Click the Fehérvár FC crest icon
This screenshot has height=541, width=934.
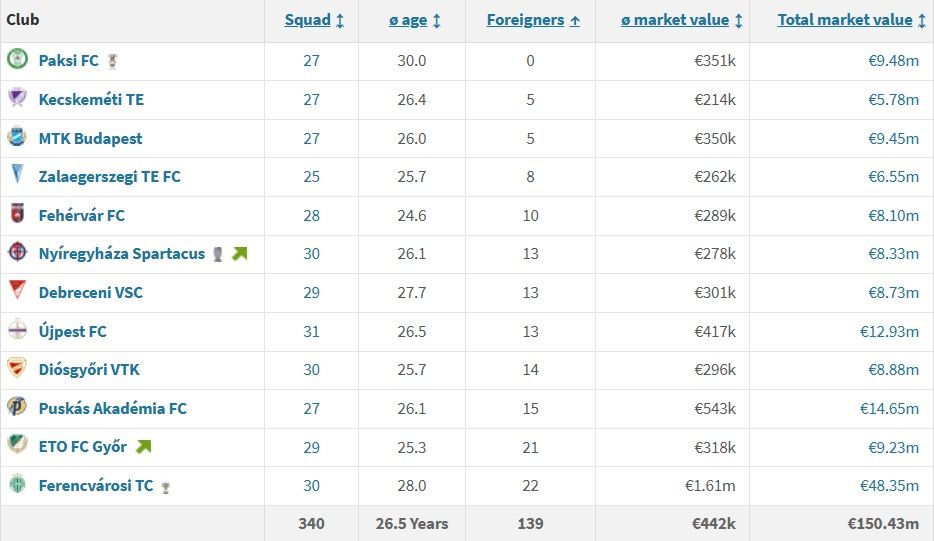coord(17,213)
